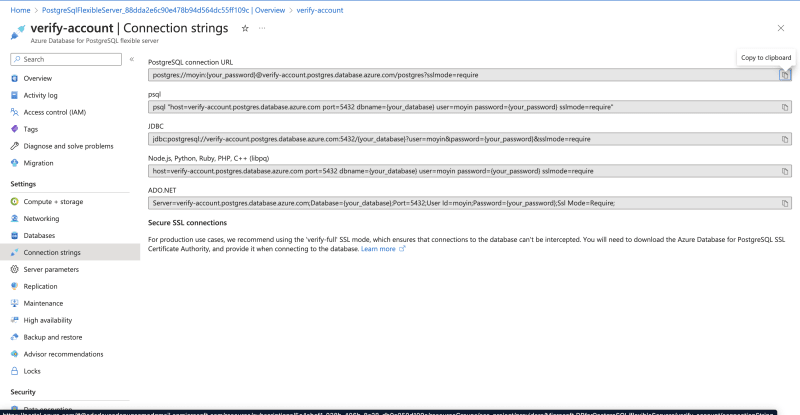Copy the PostgreSQL connection URL to clipboard
Image resolution: width=800 pixels, height=415 pixels.
tap(784, 75)
